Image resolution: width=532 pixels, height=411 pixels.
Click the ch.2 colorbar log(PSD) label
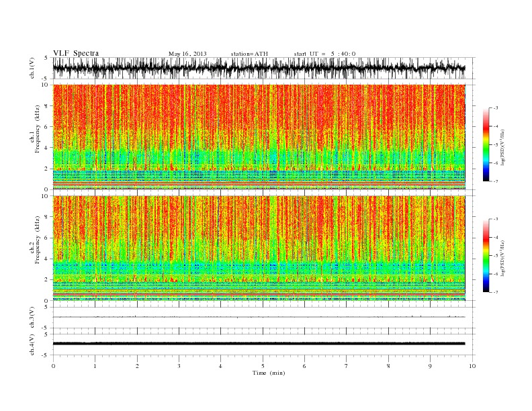[502, 258]
